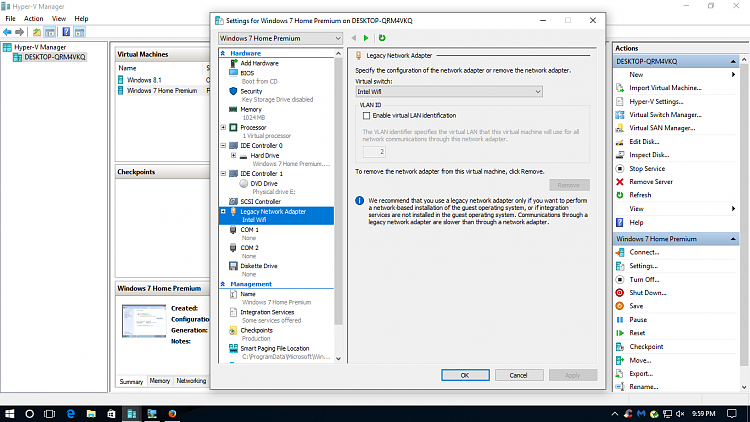Click the VLAN identifier number field

click(x=374, y=152)
